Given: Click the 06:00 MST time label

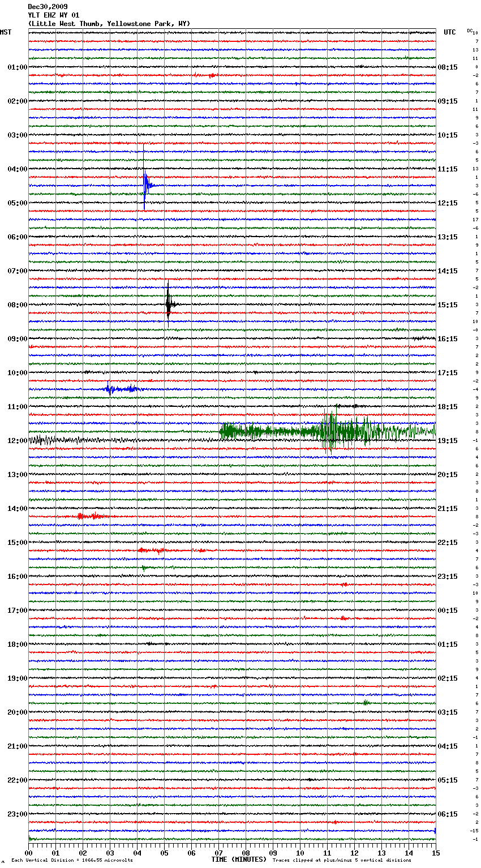Looking at the screenshot, I should pyautogui.click(x=17, y=237).
